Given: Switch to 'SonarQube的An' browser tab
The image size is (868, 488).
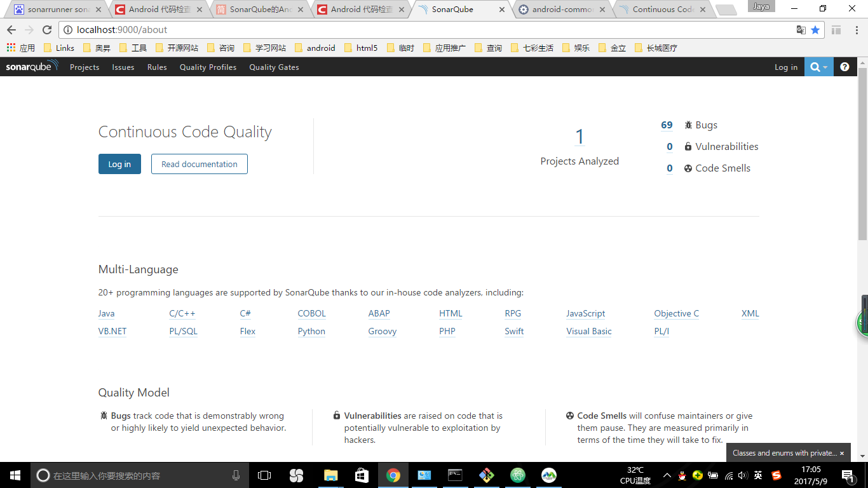Looking at the screenshot, I should click(x=261, y=10).
